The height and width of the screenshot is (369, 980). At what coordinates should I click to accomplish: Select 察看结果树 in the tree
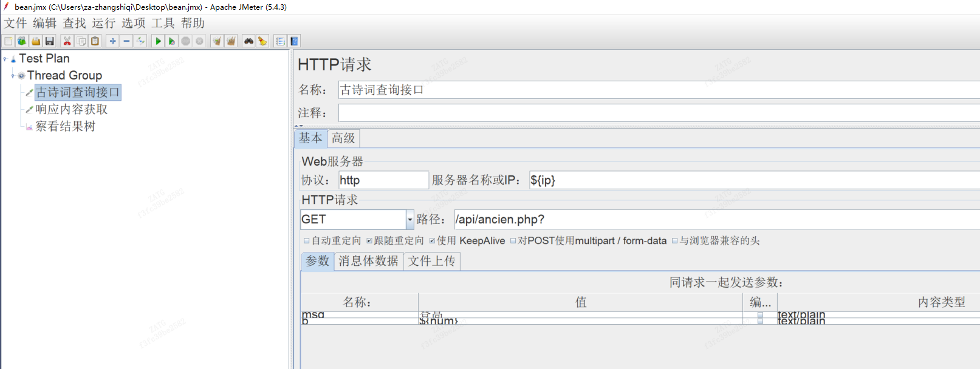(66, 126)
